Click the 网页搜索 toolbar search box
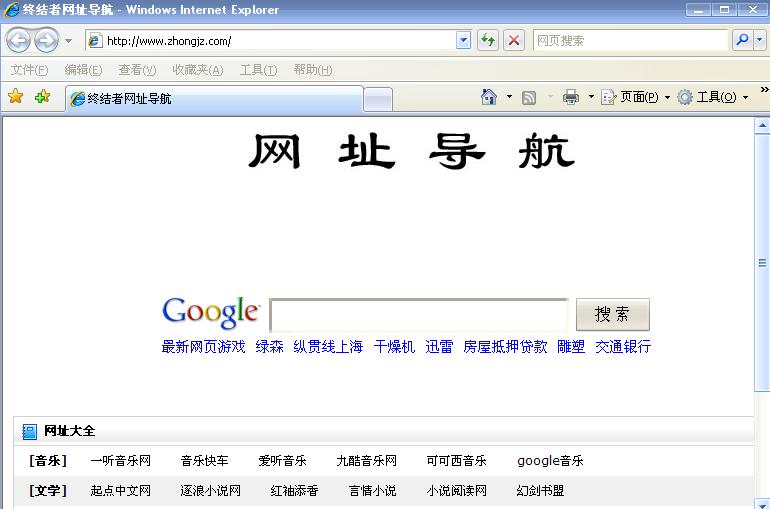Screen dimensions: 770x509 (630, 41)
